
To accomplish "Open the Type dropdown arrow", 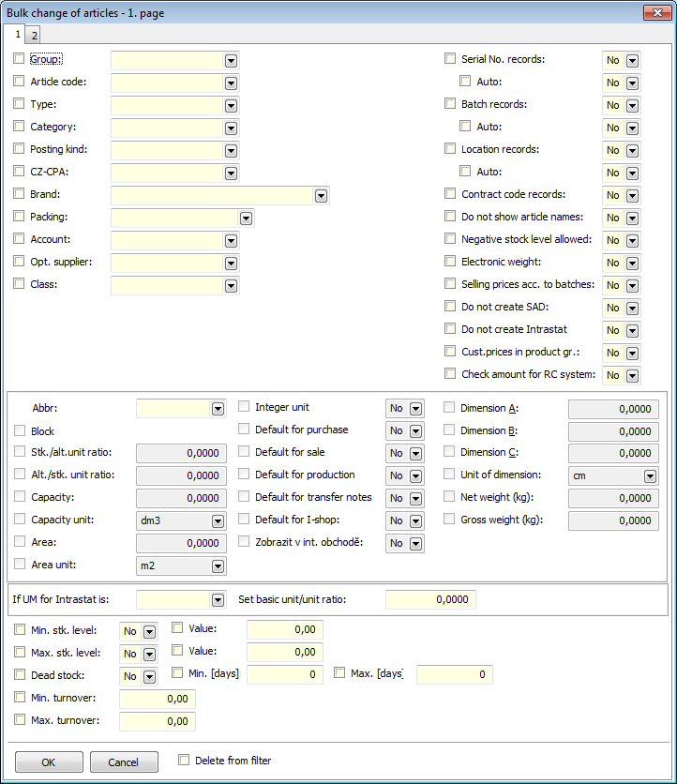I will point(231,105).
